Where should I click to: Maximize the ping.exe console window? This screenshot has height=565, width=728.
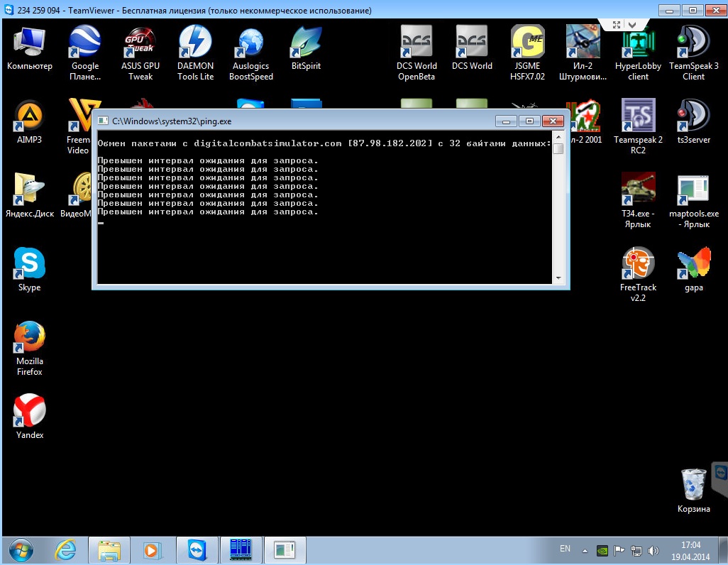click(x=529, y=121)
